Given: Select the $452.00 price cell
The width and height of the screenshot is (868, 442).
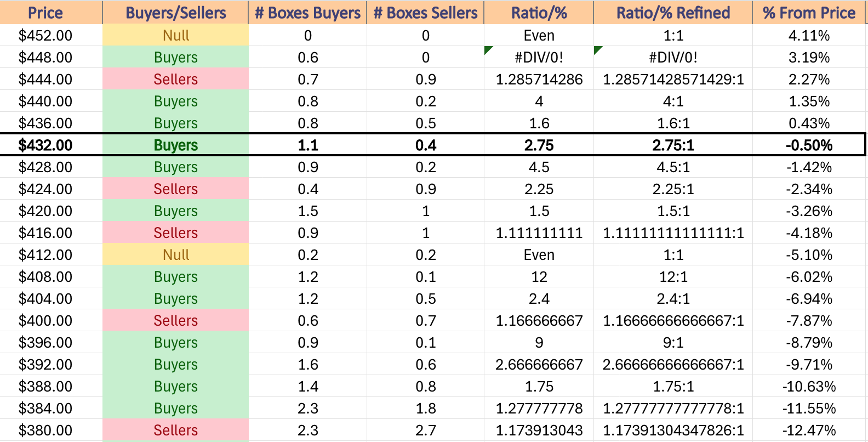Looking at the screenshot, I should click(x=51, y=35).
